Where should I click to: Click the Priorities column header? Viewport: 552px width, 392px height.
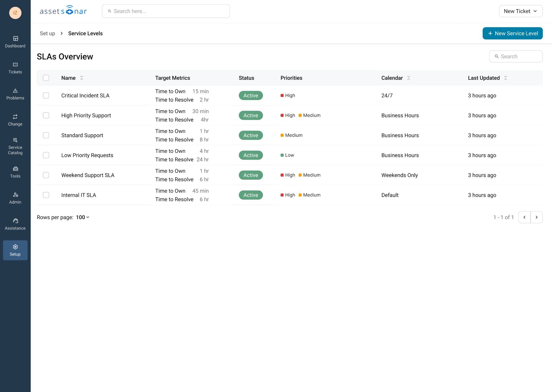(291, 78)
